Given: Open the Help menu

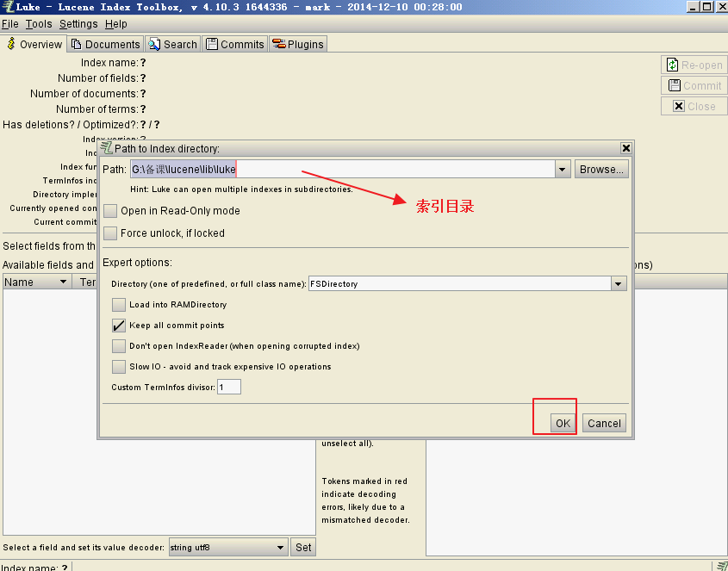Looking at the screenshot, I should pos(115,23).
